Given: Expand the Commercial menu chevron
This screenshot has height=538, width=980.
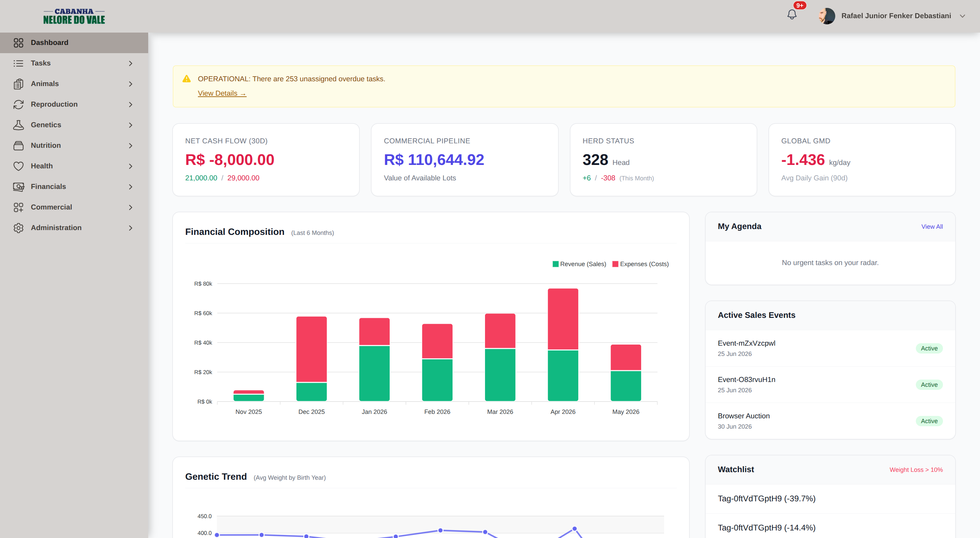Looking at the screenshot, I should click(130, 207).
